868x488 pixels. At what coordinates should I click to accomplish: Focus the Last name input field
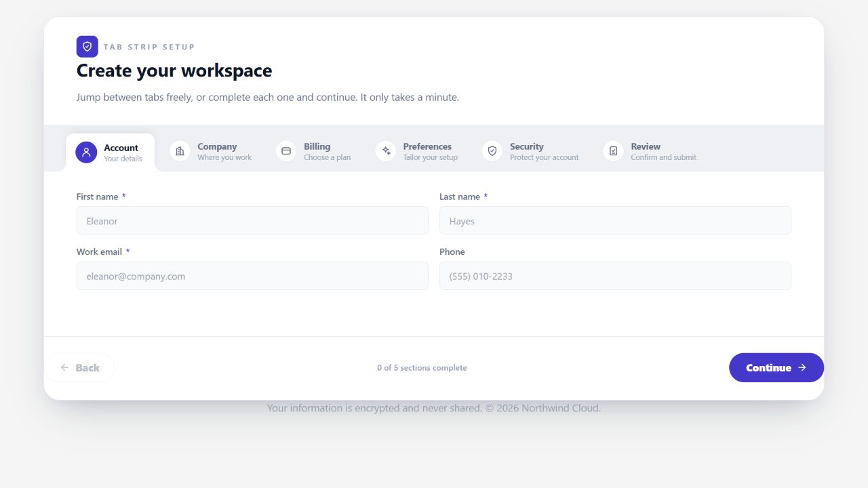[615, 221]
